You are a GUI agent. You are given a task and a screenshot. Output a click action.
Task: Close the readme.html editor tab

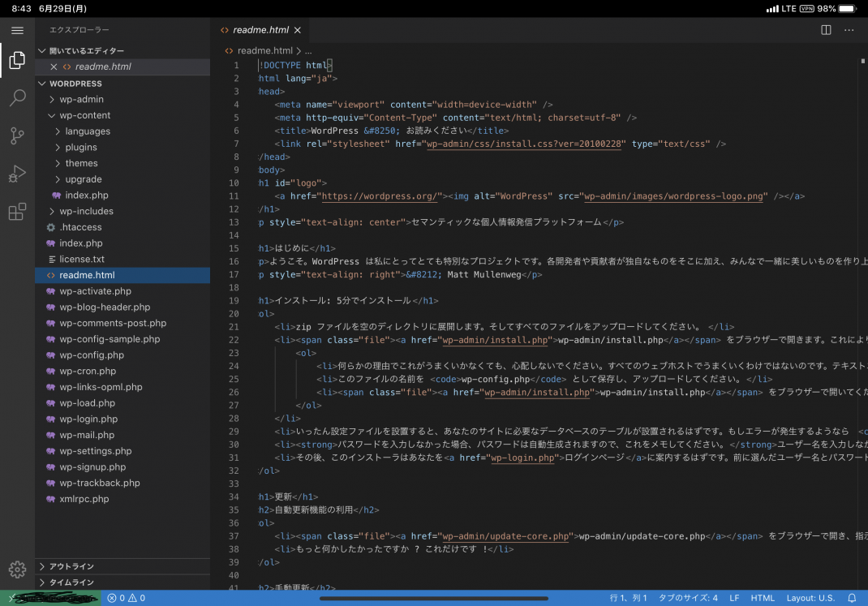[x=298, y=30]
